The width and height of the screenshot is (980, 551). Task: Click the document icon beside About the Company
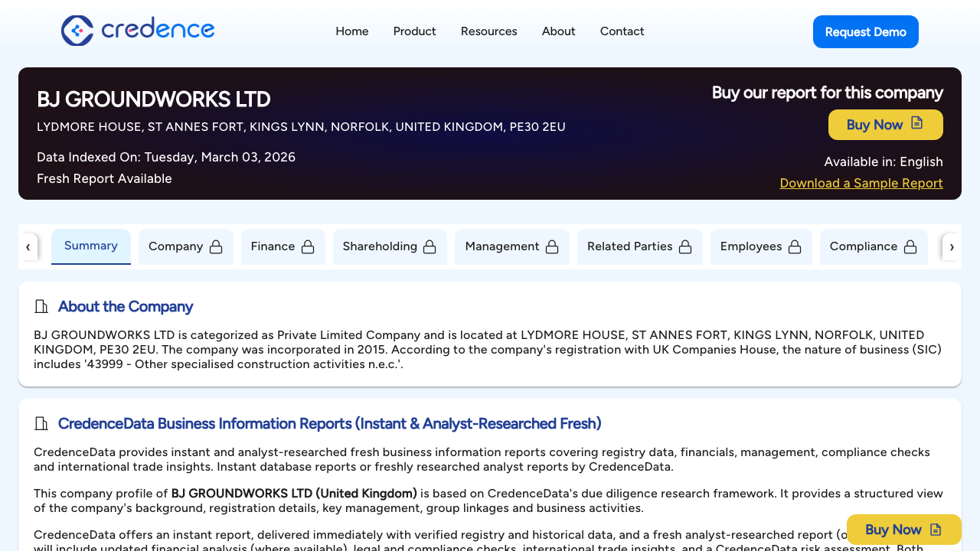[x=41, y=306]
